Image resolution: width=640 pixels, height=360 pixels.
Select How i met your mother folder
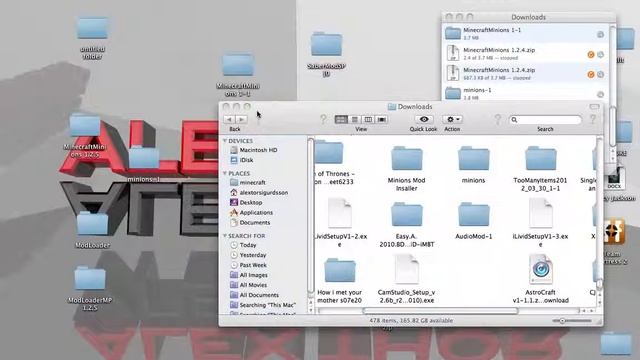(x=340, y=271)
